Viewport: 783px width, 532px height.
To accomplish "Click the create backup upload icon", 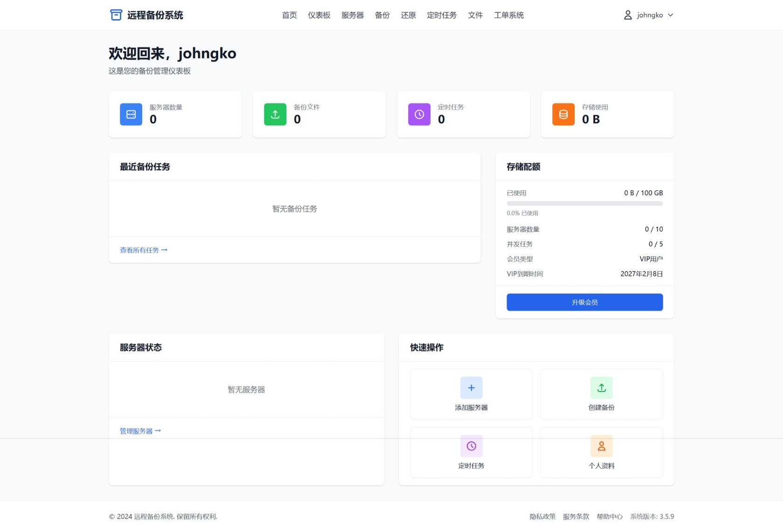I will point(601,388).
